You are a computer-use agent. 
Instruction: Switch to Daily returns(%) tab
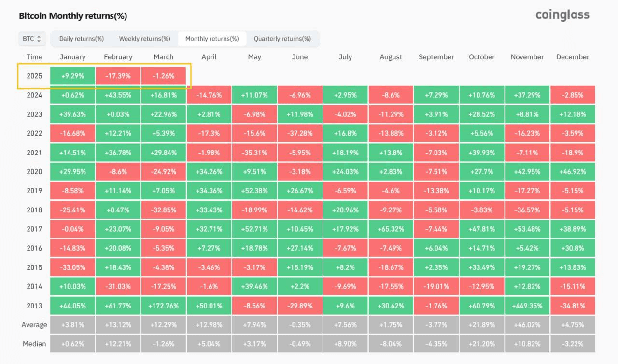[82, 39]
